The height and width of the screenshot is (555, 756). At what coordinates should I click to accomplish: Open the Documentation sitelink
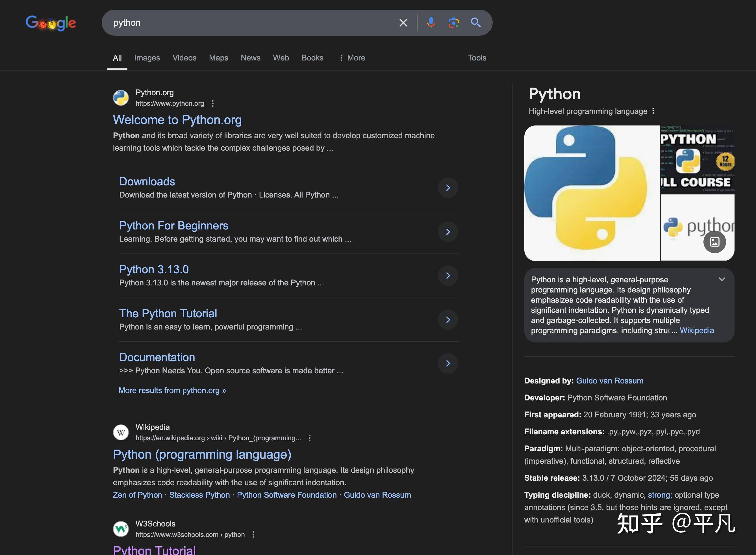pyautogui.click(x=157, y=357)
